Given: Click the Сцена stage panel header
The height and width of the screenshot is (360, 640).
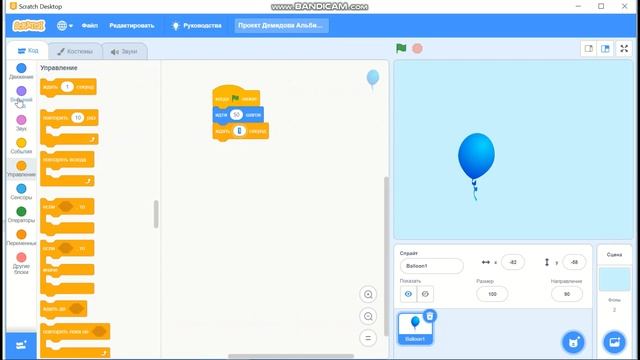Looking at the screenshot, I should [614, 254].
